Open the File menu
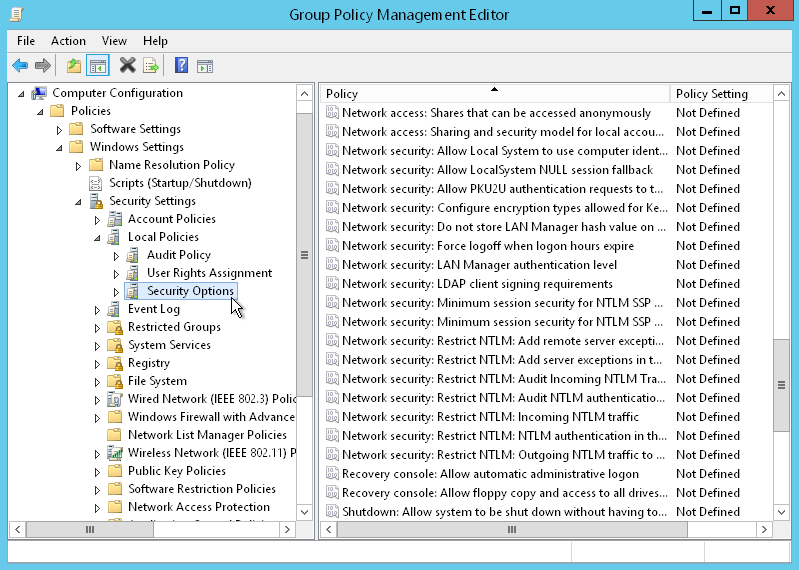The width and height of the screenshot is (799, 570). point(25,41)
